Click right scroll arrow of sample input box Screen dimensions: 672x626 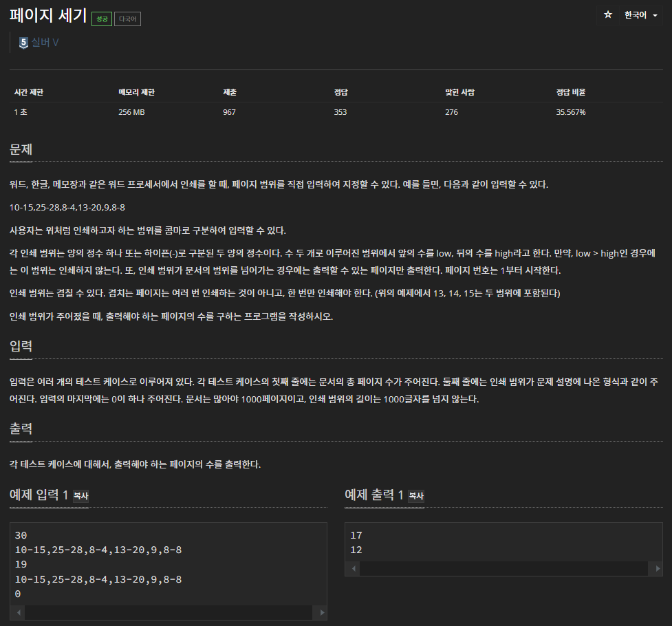click(321, 612)
